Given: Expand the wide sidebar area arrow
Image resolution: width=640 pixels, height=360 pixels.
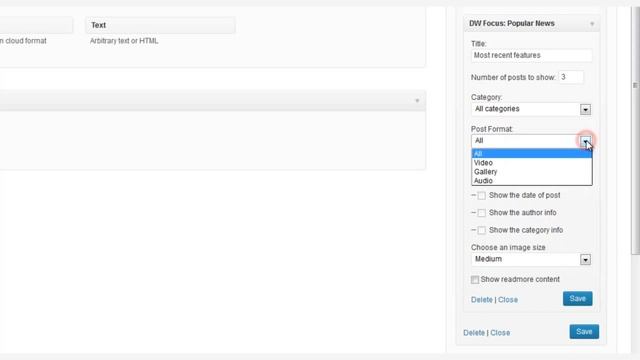Looking at the screenshot, I should [x=417, y=100].
